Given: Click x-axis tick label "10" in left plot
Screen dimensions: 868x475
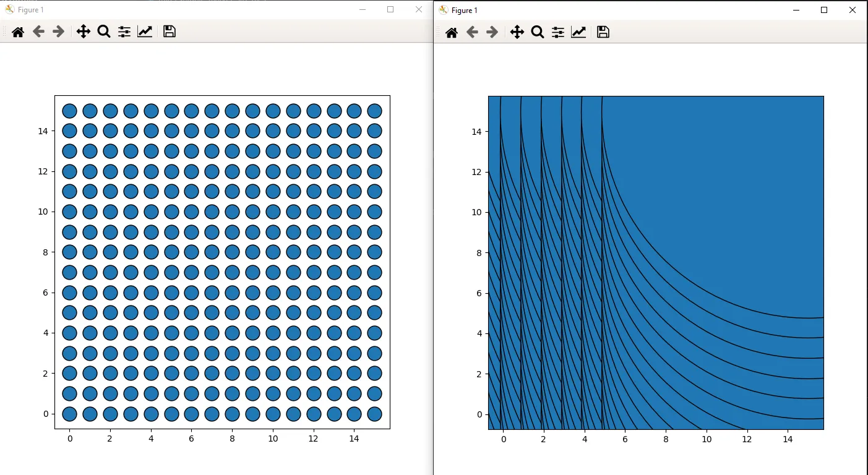Looking at the screenshot, I should pos(273,439).
